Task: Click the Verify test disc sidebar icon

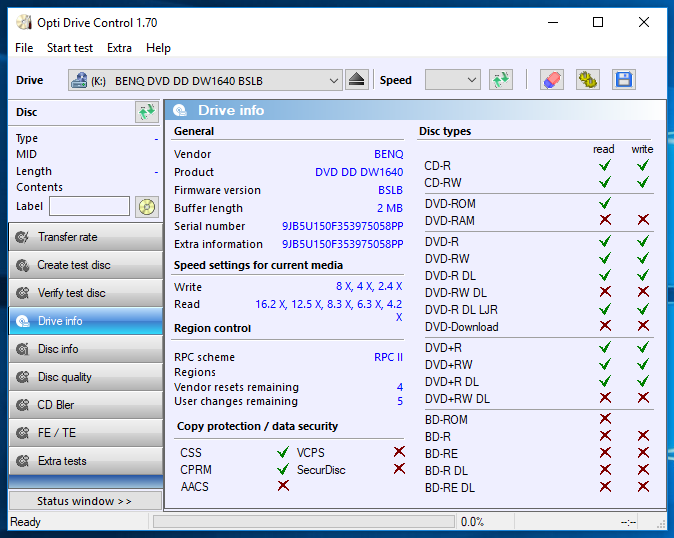Action: pyautogui.click(x=22, y=293)
